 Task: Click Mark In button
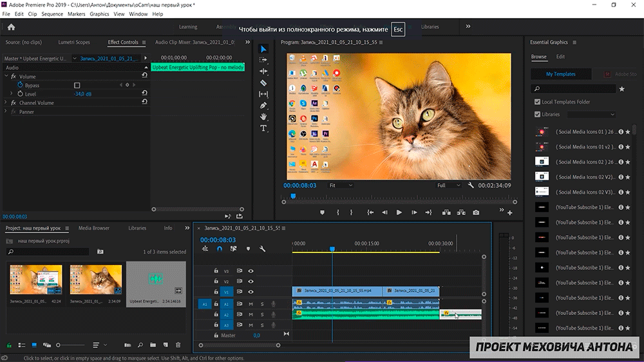[338, 213]
